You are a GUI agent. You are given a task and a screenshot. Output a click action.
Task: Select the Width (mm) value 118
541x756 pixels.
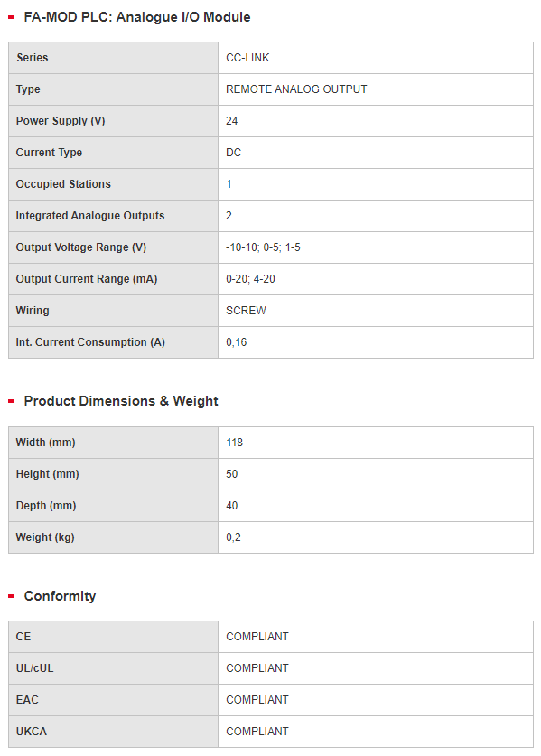[234, 443]
